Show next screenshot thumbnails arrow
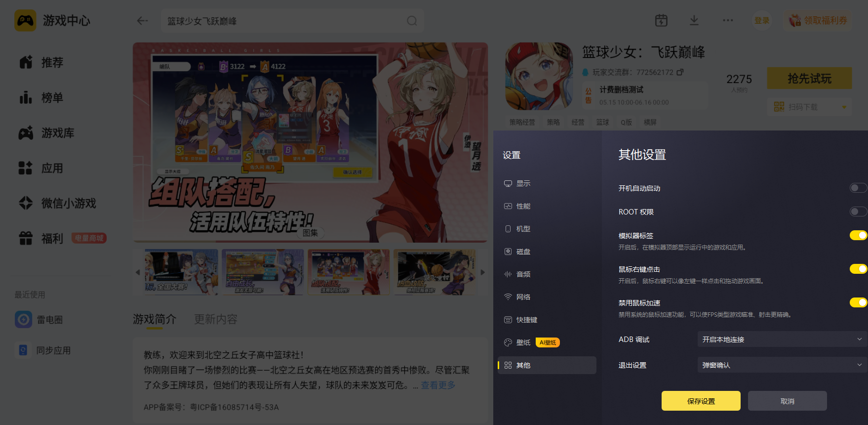Viewport: 868px width, 425px height. [483, 272]
